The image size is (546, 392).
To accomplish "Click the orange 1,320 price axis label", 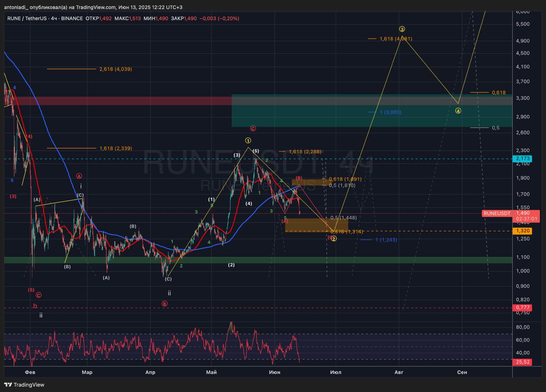I will pyautogui.click(x=523, y=231).
